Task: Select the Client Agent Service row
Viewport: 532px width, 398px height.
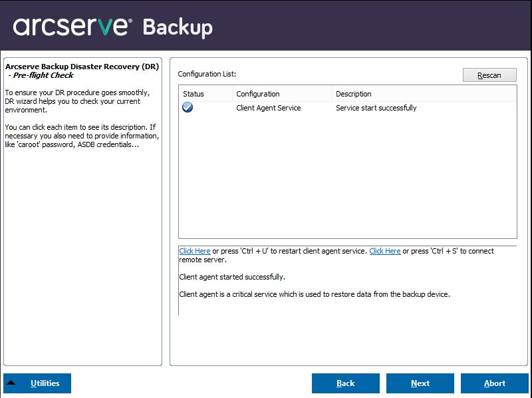Action: click(x=269, y=108)
